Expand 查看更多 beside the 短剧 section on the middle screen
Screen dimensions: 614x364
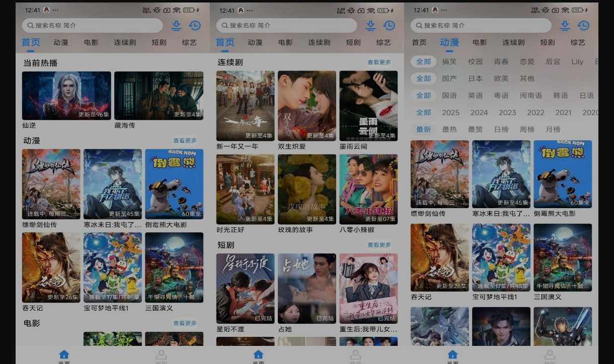pyautogui.click(x=379, y=245)
